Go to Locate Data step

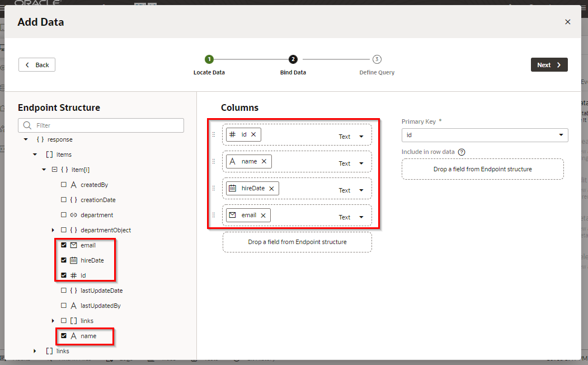coord(209,59)
